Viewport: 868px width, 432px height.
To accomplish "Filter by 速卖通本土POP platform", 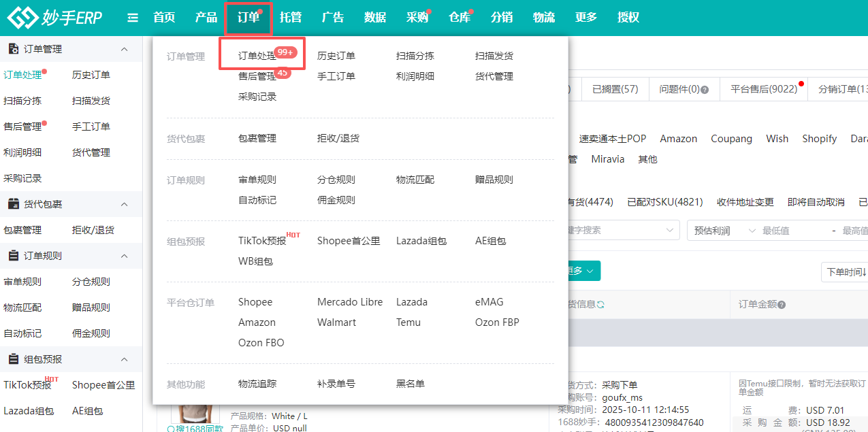I will 613,138.
